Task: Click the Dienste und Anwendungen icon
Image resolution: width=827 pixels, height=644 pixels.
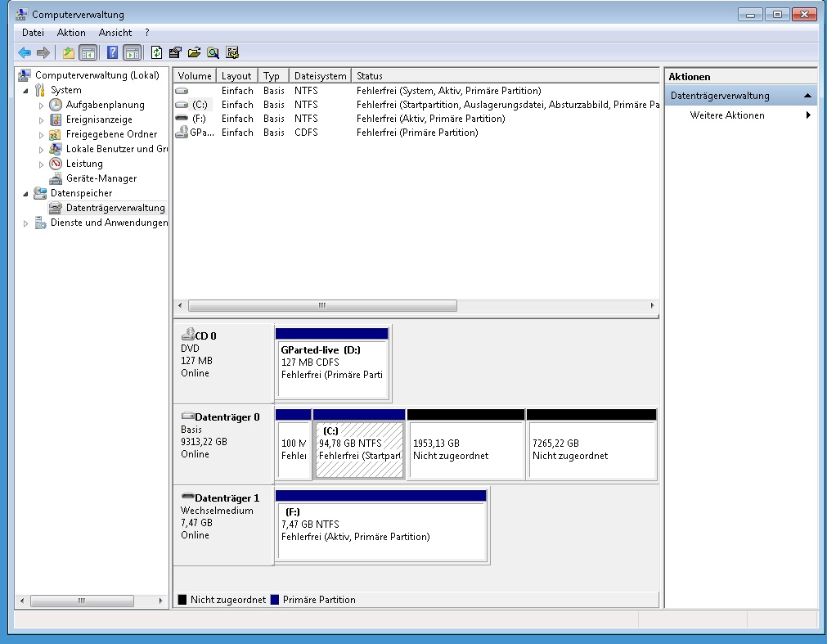Action: click(41, 223)
